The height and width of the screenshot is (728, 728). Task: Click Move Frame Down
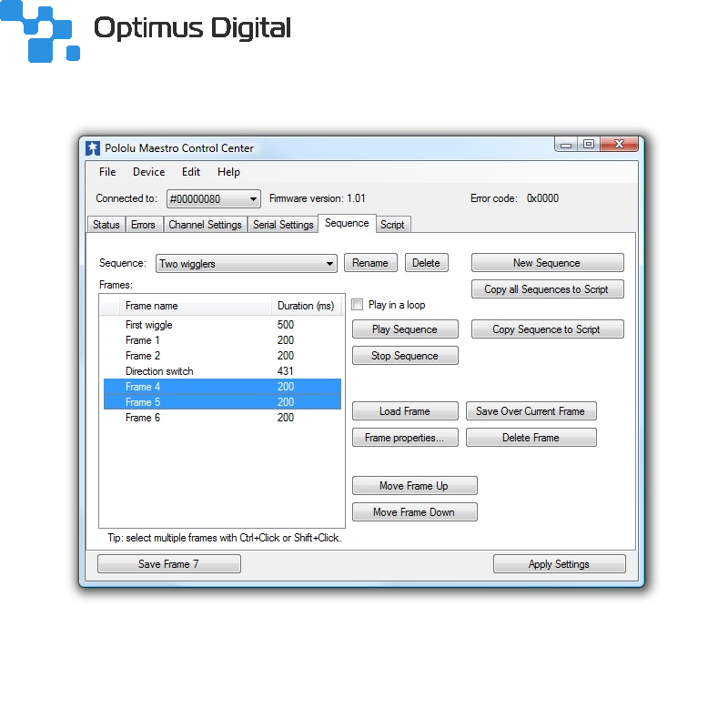coord(414,512)
